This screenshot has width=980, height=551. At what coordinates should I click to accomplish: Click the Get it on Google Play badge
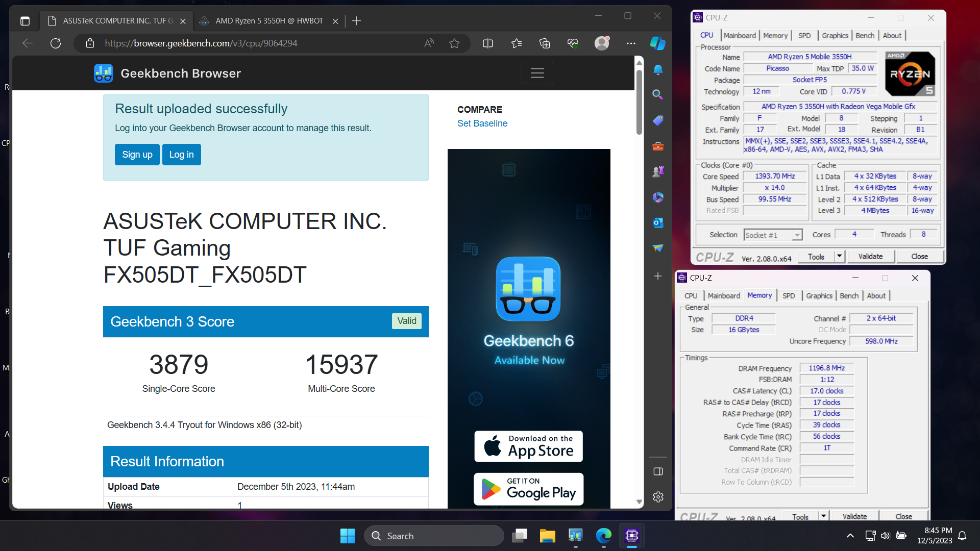pyautogui.click(x=528, y=489)
